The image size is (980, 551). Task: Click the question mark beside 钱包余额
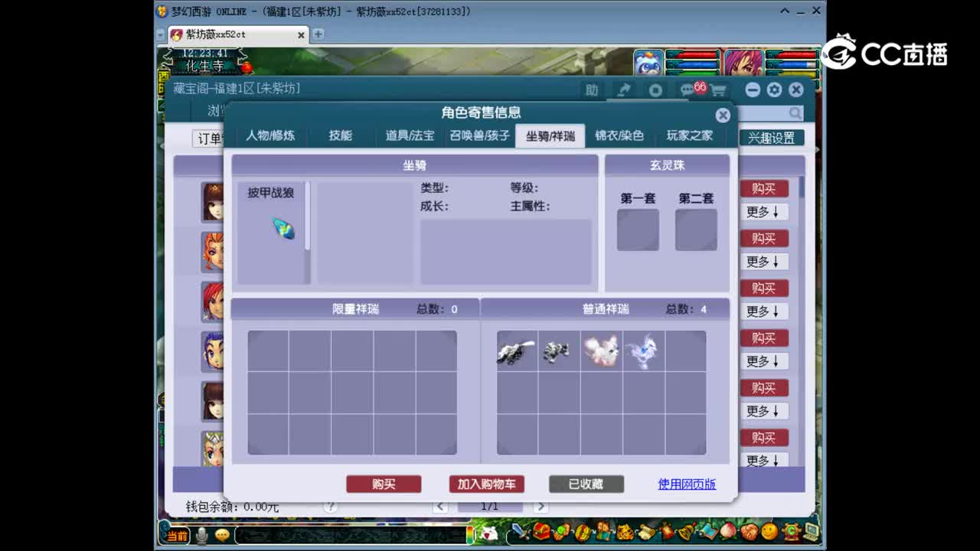(331, 507)
